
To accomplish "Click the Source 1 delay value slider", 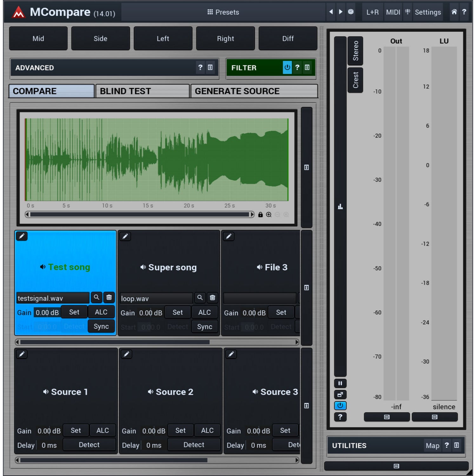I will coord(49,445).
